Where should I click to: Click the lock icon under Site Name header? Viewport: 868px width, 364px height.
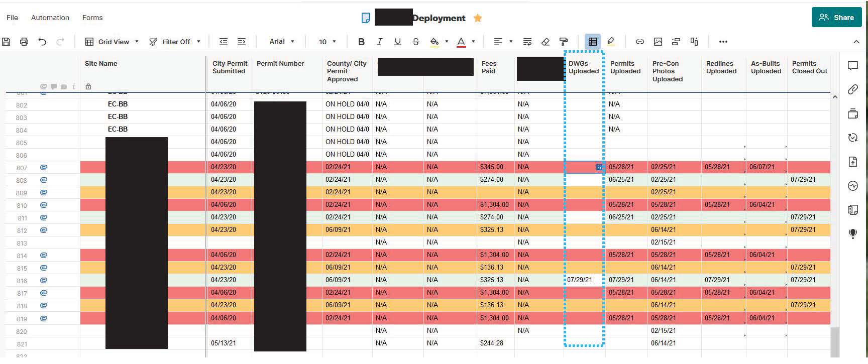88,86
